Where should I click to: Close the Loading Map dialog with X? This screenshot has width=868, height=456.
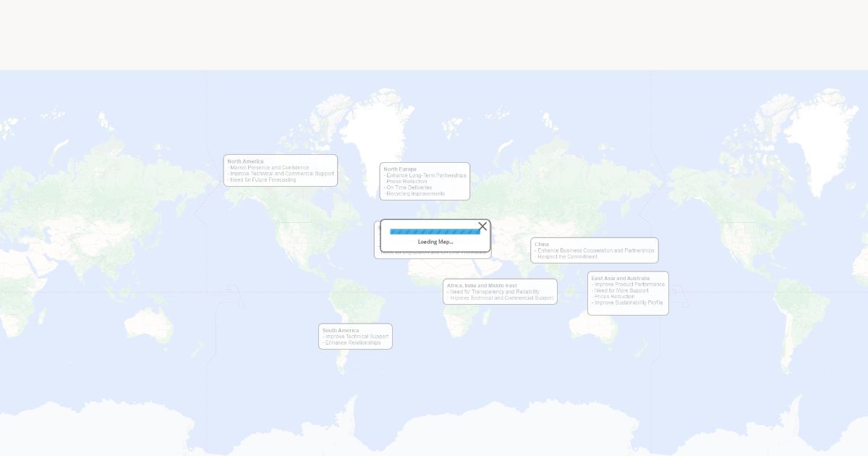tap(482, 227)
